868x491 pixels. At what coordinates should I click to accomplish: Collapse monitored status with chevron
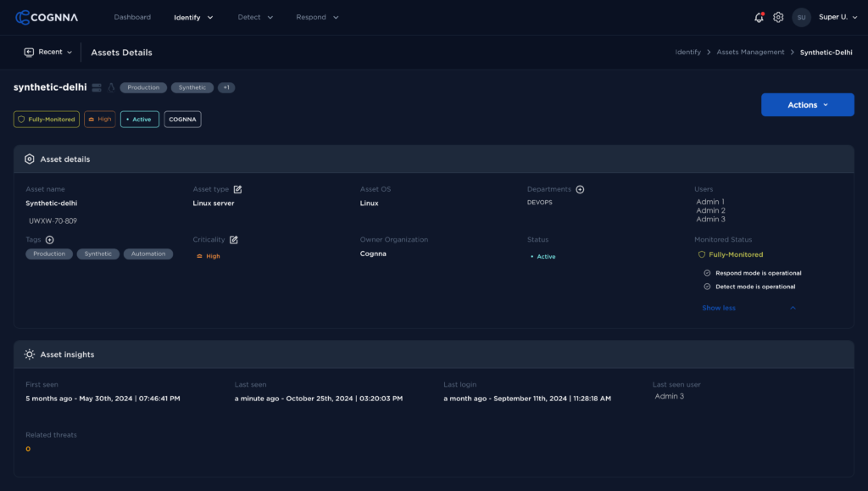click(x=793, y=308)
